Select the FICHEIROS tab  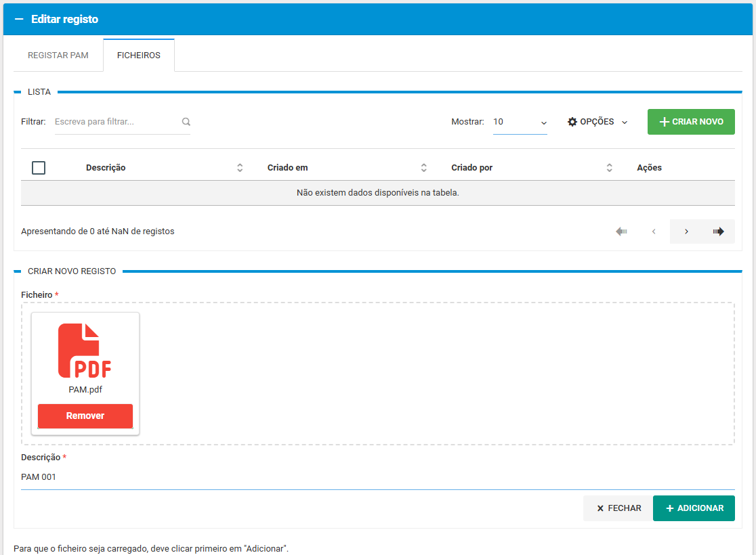click(x=139, y=56)
